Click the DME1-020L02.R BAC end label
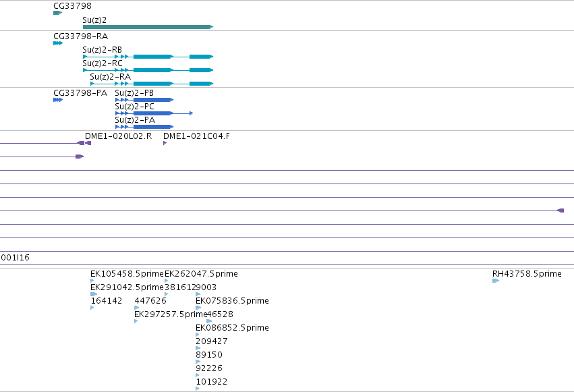The width and height of the screenshot is (574, 392). 118,136
